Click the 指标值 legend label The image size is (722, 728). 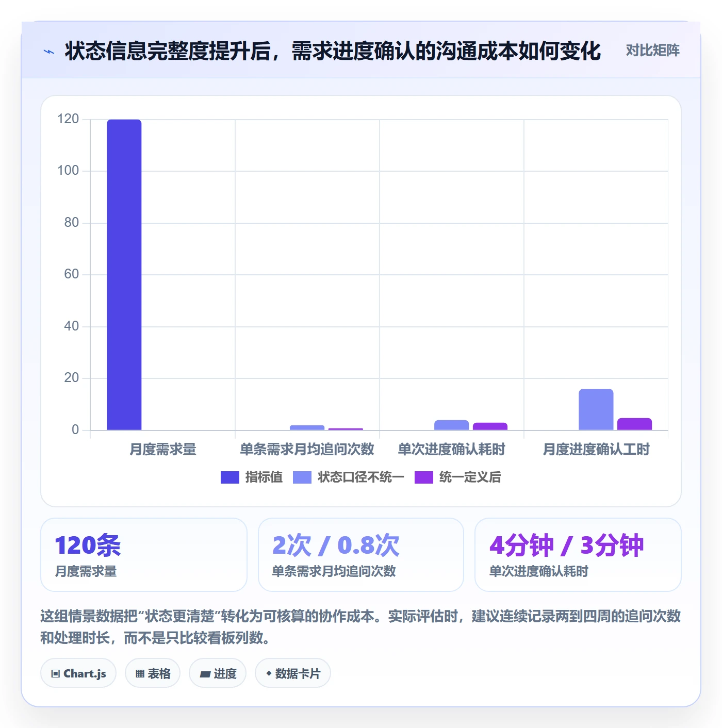264,477
